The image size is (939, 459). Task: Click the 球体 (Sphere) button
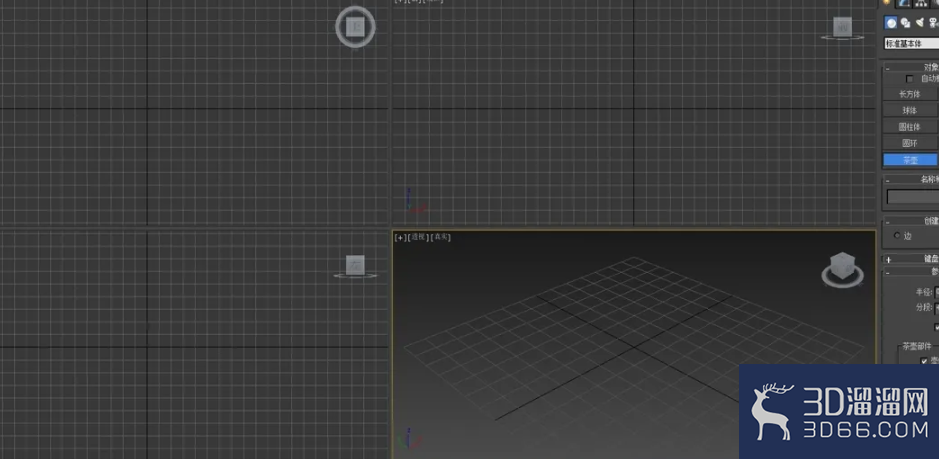[910, 110]
